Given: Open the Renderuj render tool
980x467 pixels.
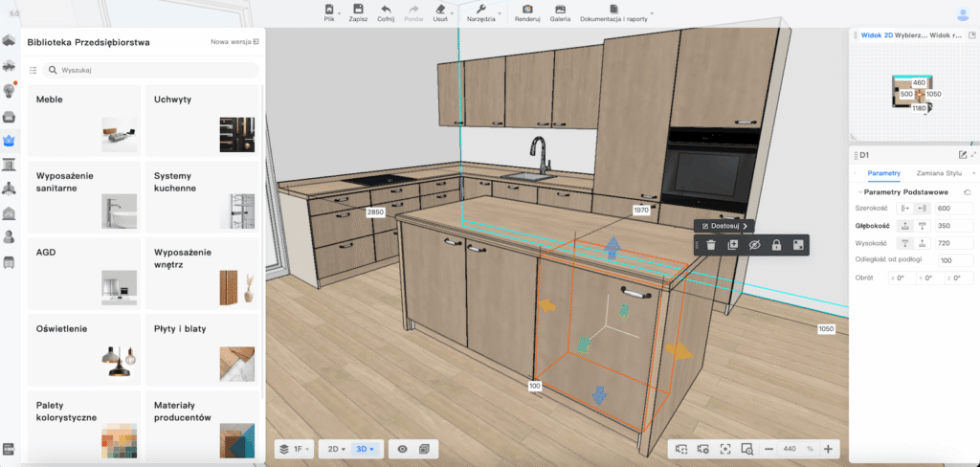Looking at the screenshot, I should [x=527, y=10].
